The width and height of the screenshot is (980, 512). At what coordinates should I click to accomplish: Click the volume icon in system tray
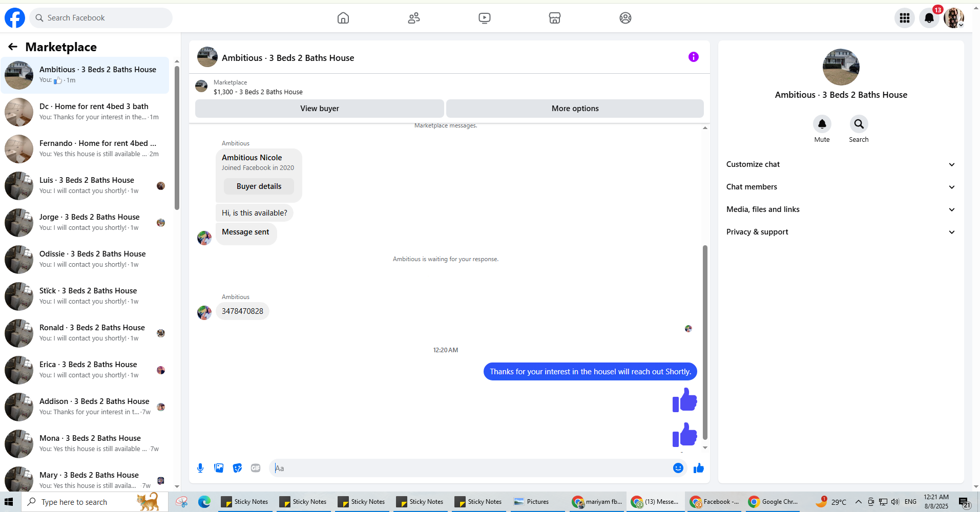(895, 502)
